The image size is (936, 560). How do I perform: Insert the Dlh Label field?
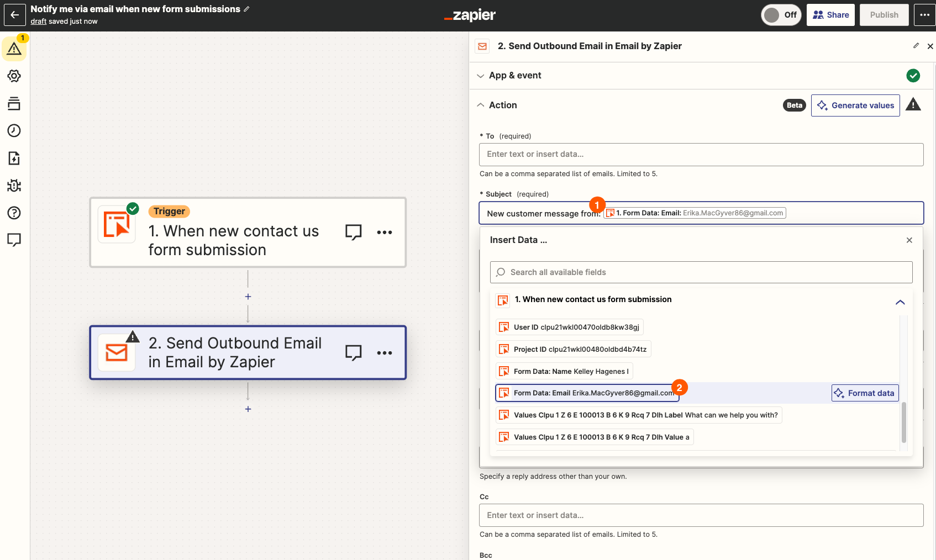[639, 415]
